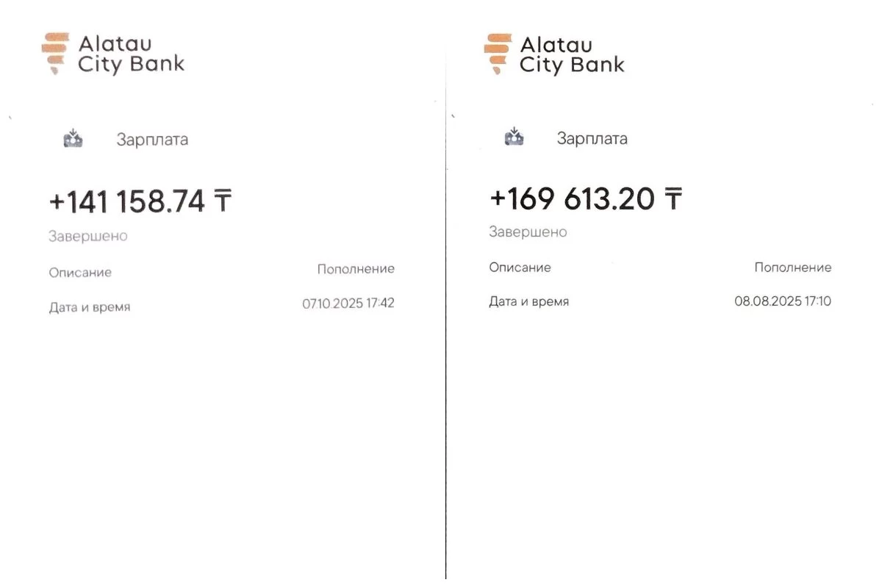Click the Alatau City Bank logo above the 169 613.20 receipt
Image resolution: width=882 pixels, height=588 pixels.
pos(553,54)
